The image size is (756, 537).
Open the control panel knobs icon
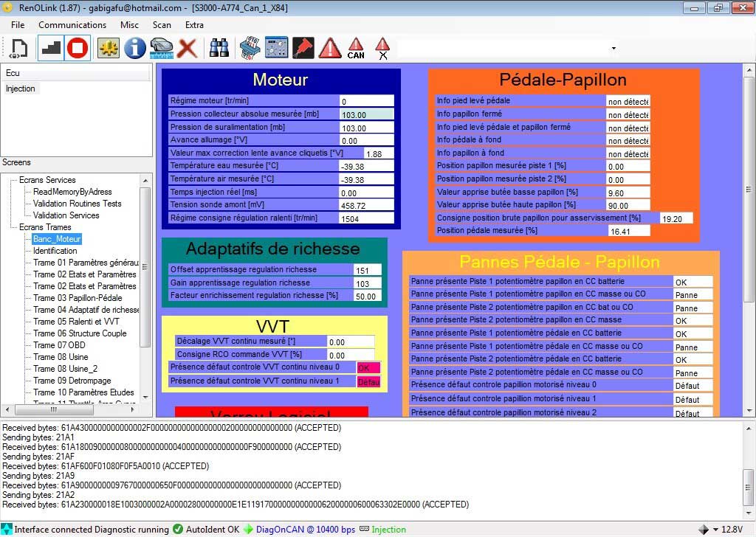click(277, 48)
